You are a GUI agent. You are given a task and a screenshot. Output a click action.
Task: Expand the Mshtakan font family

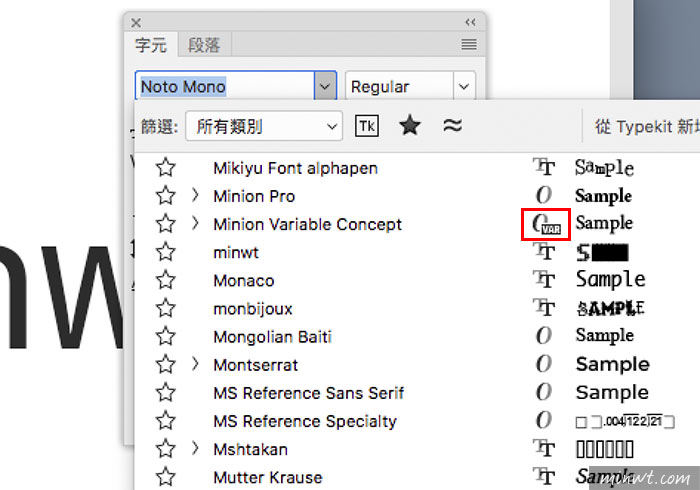pyautogui.click(x=195, y=448)
